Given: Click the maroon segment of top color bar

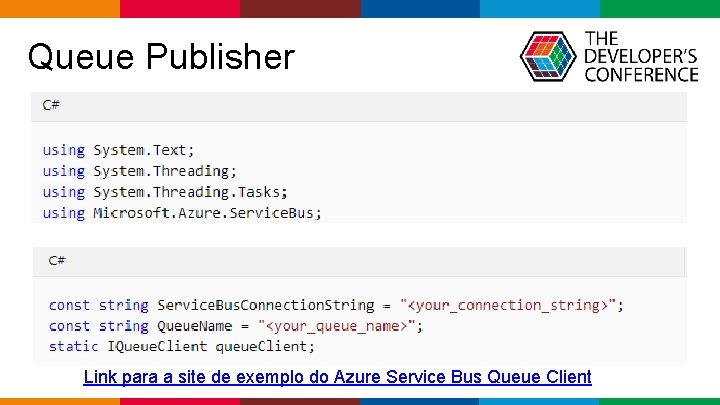Looking at the screenshot, I should (x=300, y=9).
